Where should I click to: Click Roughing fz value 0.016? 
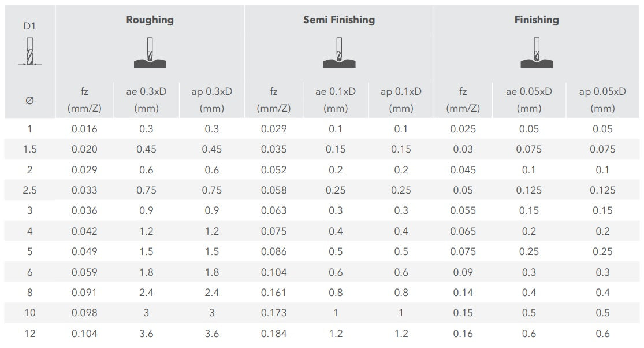tap(84, 129)
